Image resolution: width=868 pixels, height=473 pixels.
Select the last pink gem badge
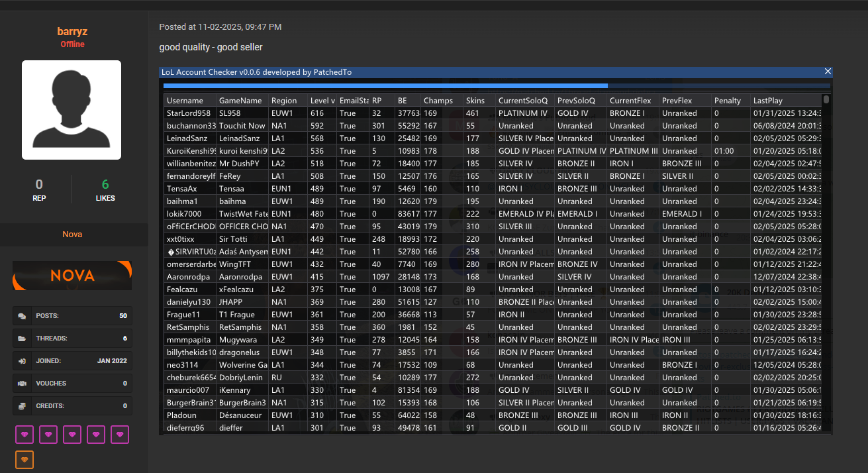coord(120,435)
